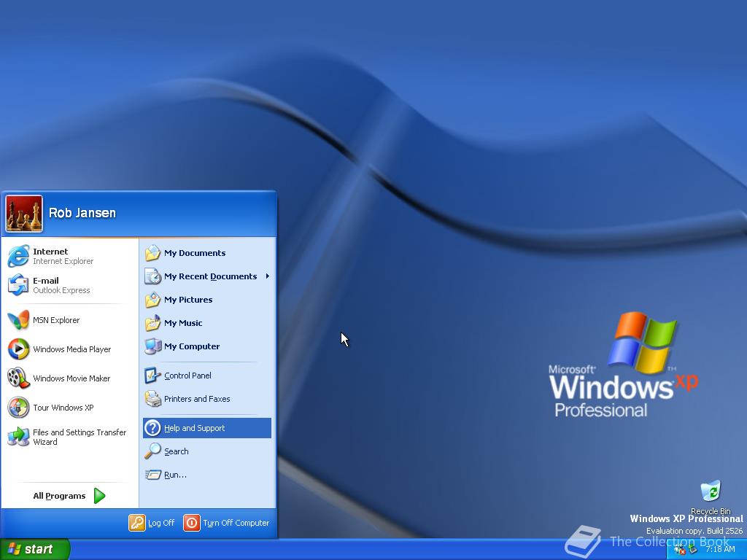Start Tour Windows XP icon
Screen dimensions: 747x560
[18, 408]
